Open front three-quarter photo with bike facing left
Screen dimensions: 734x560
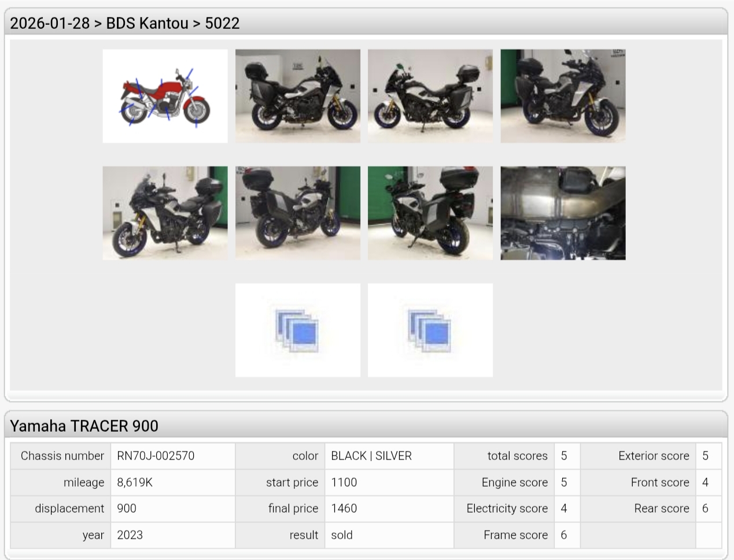point(165,213)
